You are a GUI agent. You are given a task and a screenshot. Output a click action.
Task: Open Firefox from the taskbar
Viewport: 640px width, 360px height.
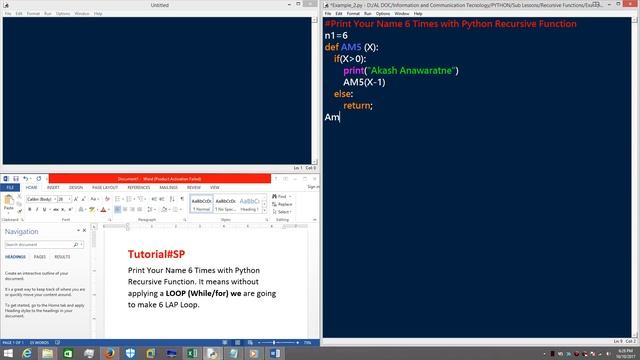click(109, 353)
